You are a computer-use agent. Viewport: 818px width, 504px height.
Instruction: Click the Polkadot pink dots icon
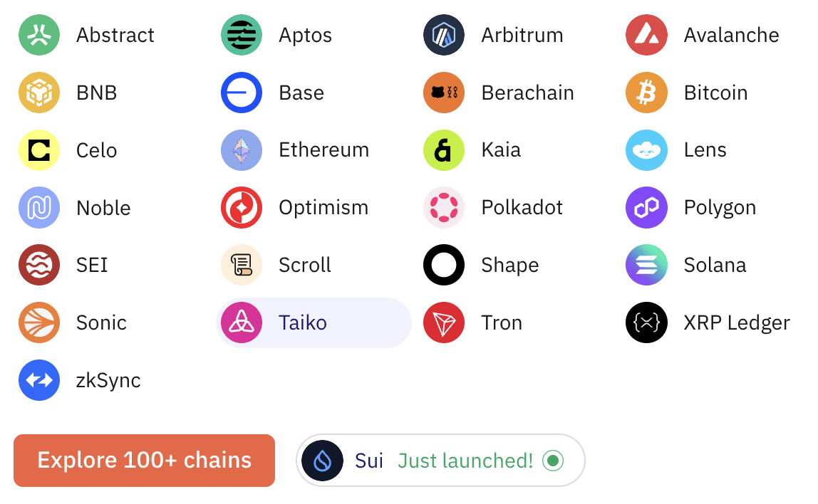(x=444, y=208)
